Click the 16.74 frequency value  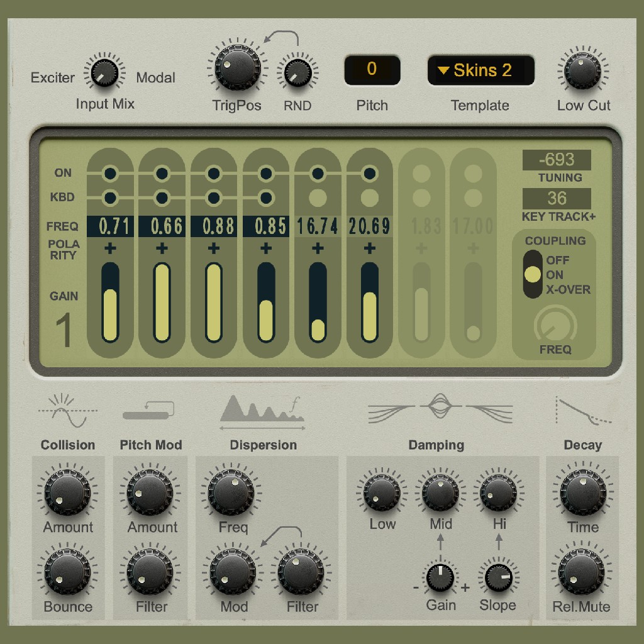coord(318,226)
